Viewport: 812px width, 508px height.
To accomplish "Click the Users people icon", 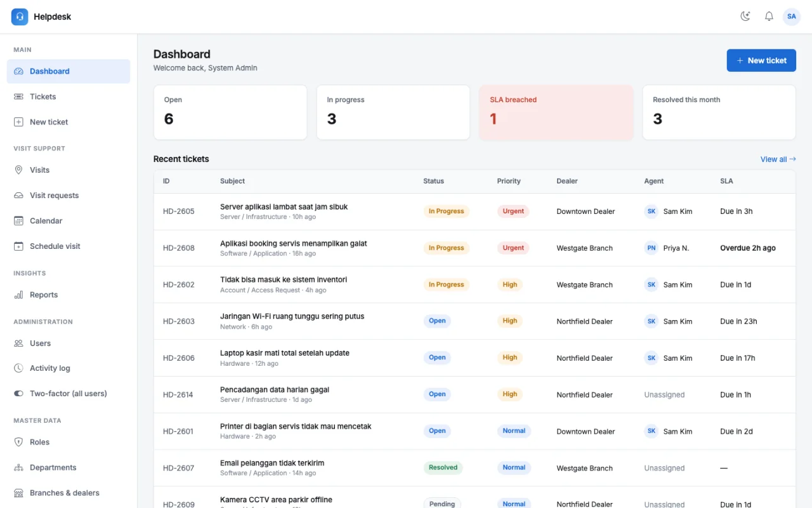I will (18, 343).
